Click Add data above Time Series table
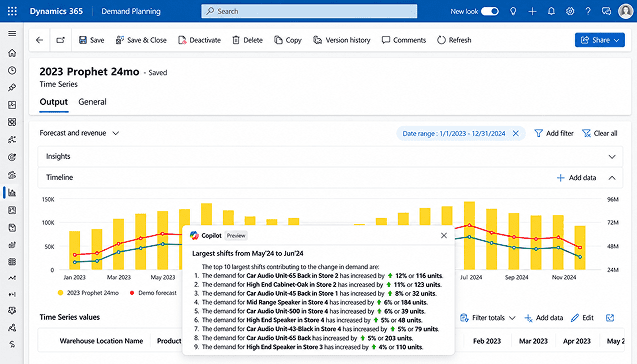The width and height of the screenshot is (637, 364). tap(544, 318)
